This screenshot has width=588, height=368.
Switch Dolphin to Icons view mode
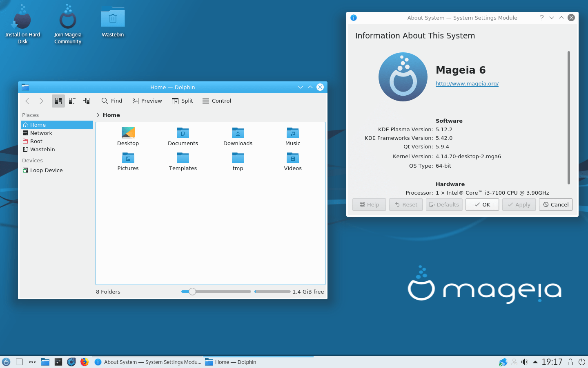[58, 101]
